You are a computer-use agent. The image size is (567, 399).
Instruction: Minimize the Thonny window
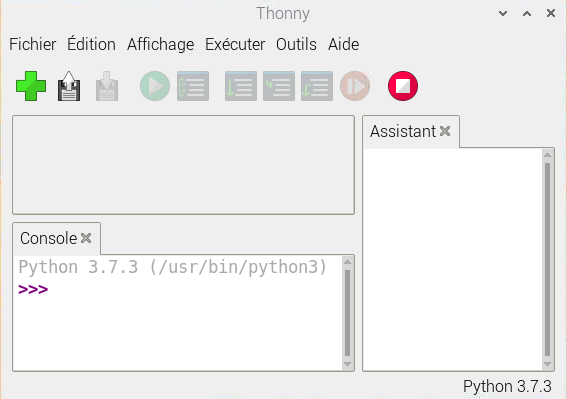click(x=503, y=14)
